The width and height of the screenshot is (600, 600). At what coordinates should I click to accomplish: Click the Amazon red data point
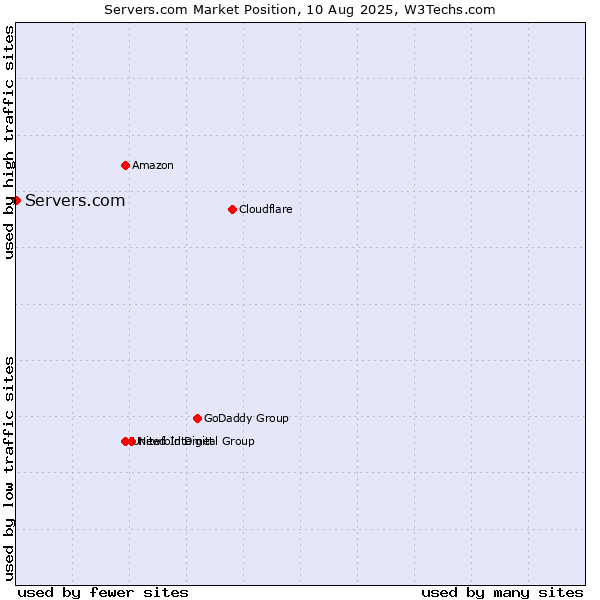(125, 165)
